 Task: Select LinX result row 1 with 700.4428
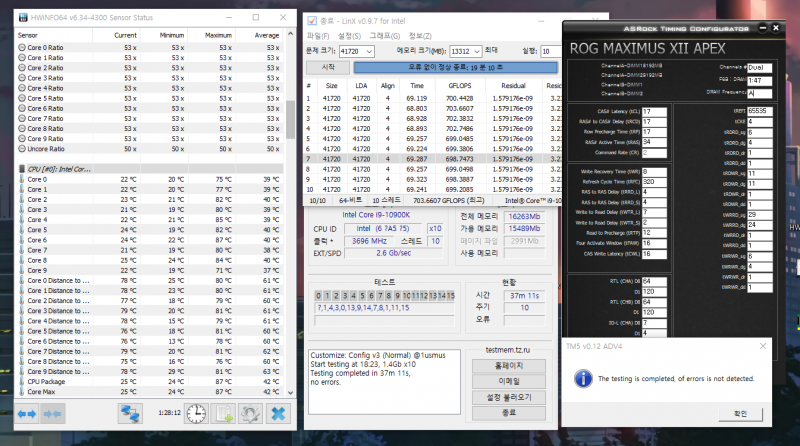[x=433, y=98]
